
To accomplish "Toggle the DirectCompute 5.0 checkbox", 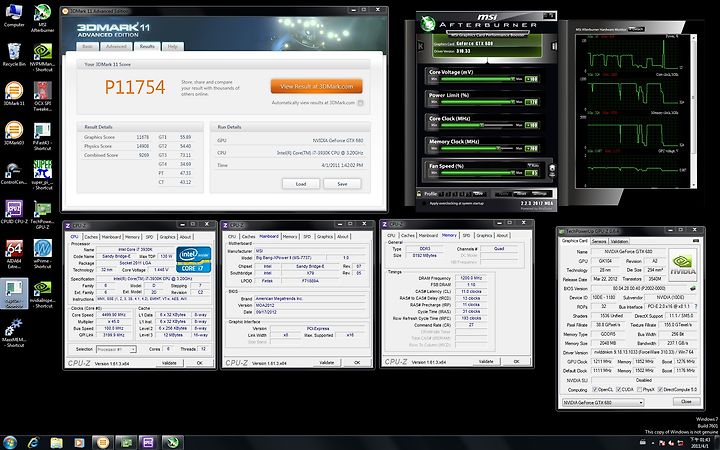I will tap(660, 389).
